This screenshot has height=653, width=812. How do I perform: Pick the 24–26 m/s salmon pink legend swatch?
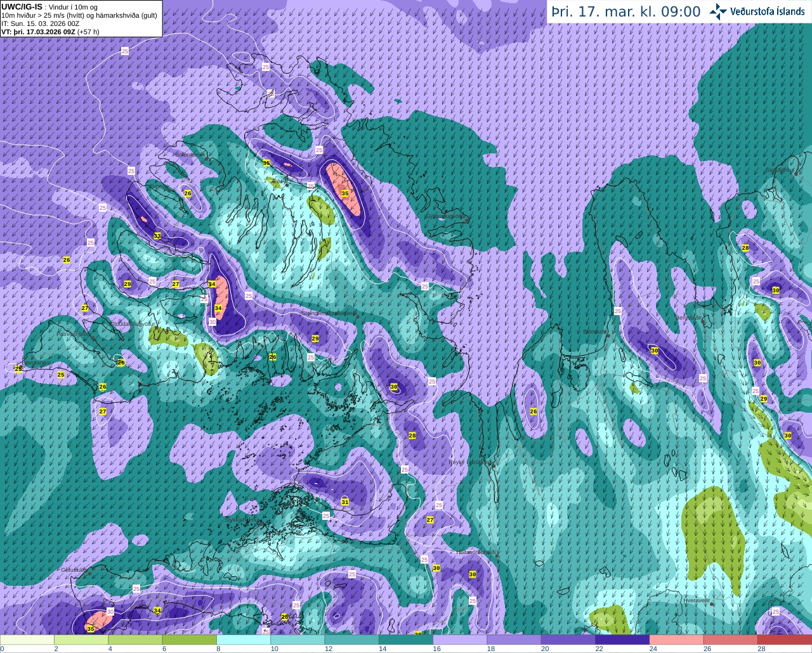677,640
